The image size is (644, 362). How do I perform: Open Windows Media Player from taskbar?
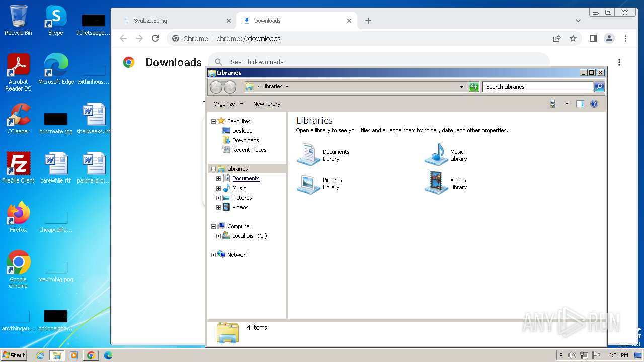73,355
